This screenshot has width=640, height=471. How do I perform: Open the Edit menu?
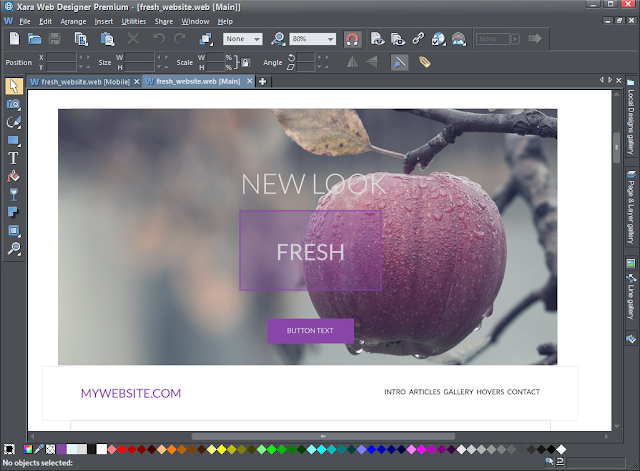45,21
